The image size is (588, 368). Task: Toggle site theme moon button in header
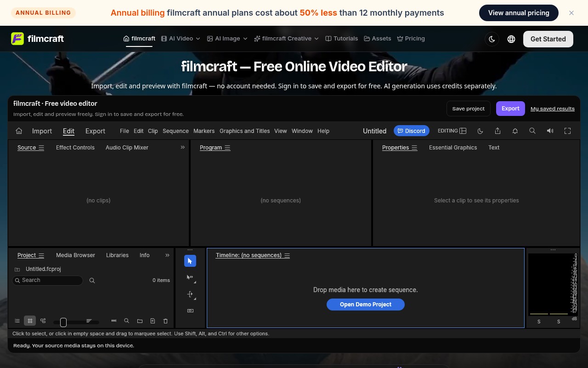pos(492,39)
